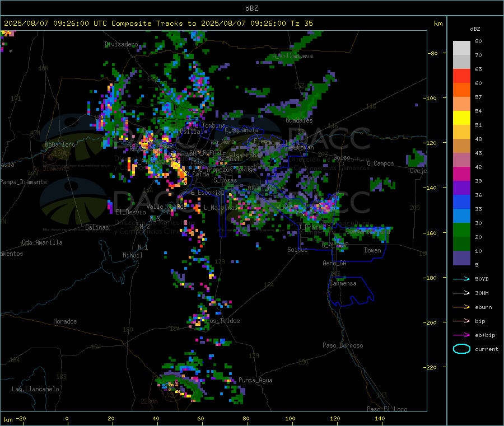
Task: Pick the blue 35-36 dBZ legend swatch
Action: (461, 202)
